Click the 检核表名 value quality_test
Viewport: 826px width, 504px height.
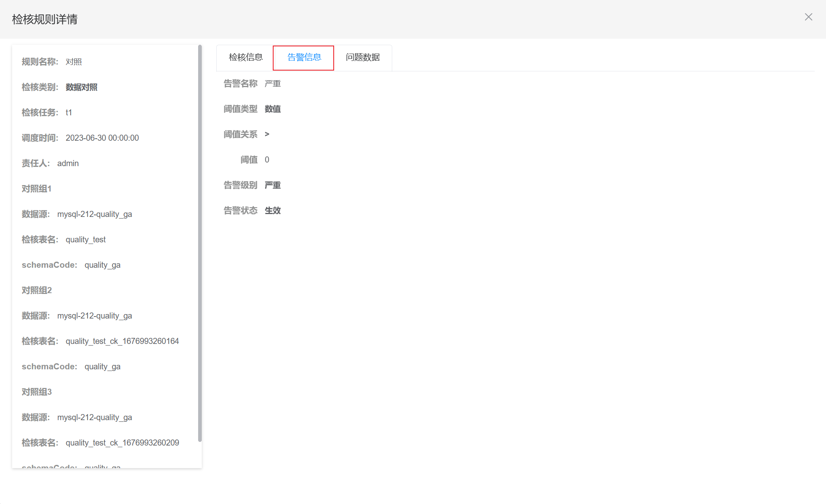(86, 240)
